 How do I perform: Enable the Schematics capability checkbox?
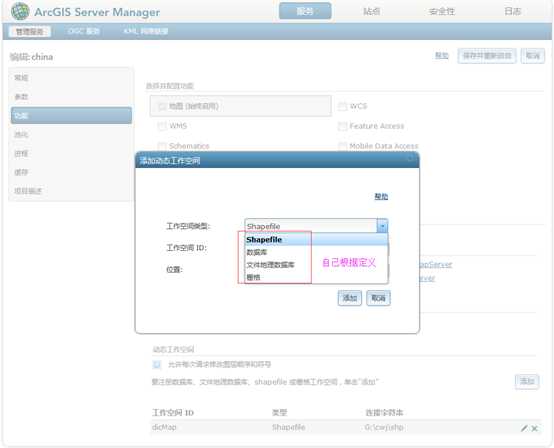[x=162, y=146]
